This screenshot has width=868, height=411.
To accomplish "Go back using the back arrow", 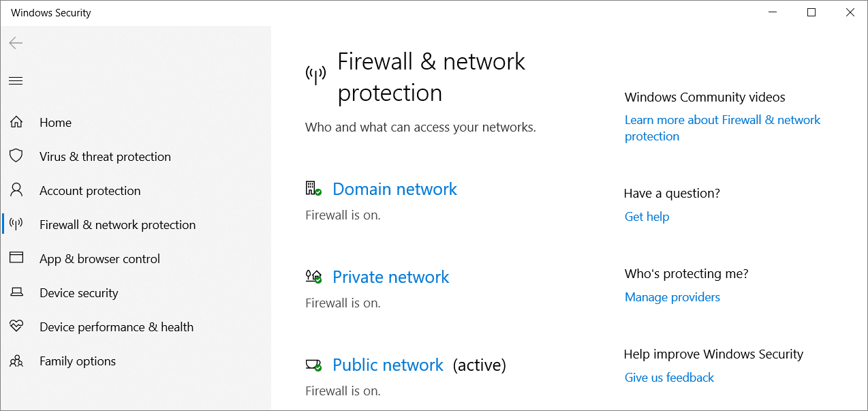I will tap(16, 43).
